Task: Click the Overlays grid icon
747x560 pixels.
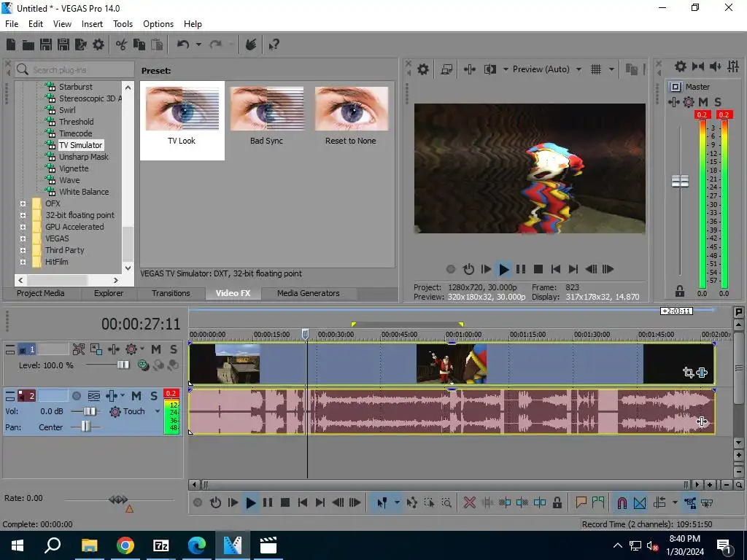Action: tap(596, 69)
